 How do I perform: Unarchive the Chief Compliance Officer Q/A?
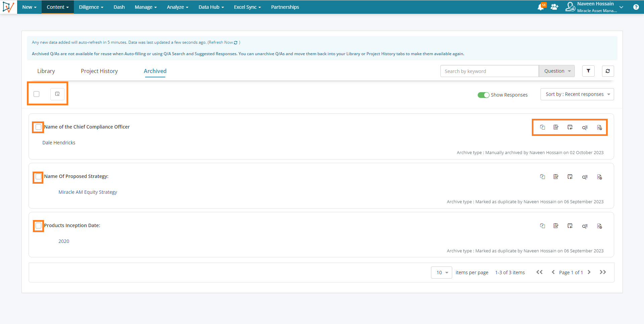coord(570,127)
